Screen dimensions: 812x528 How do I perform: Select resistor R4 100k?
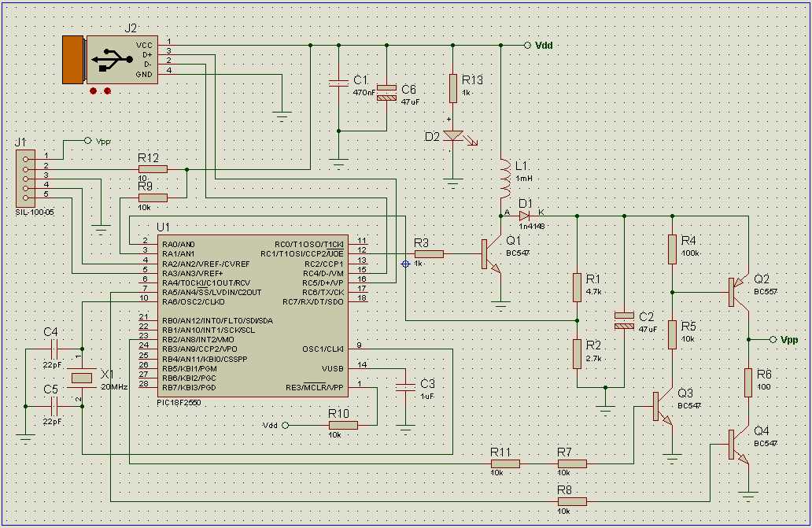(x=672, y=249)
